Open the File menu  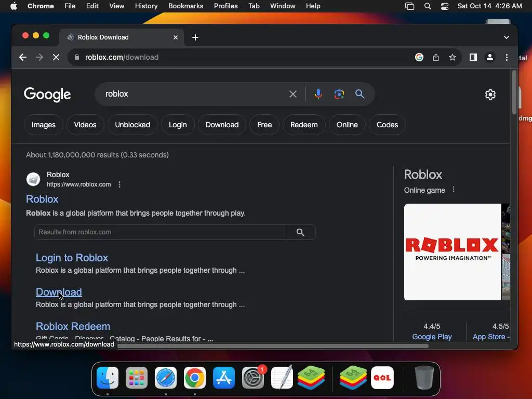70,6
